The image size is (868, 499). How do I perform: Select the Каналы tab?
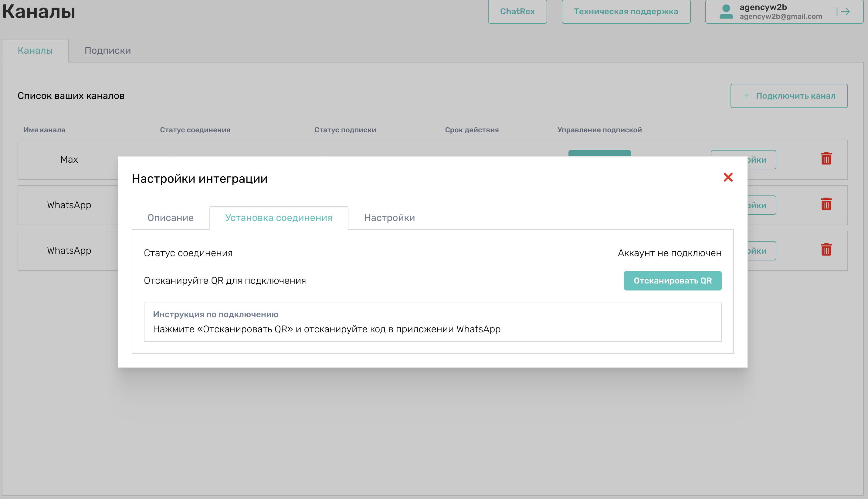tap(35, 50)
